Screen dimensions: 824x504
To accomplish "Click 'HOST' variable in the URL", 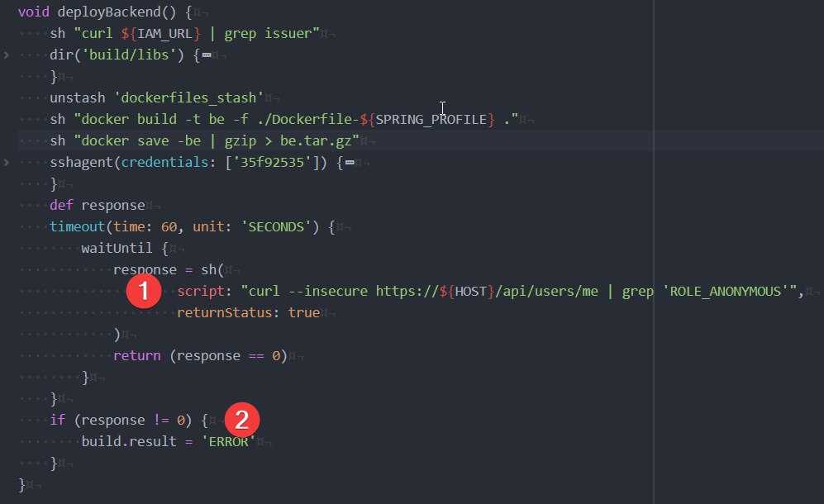I will tap(471, 291).
